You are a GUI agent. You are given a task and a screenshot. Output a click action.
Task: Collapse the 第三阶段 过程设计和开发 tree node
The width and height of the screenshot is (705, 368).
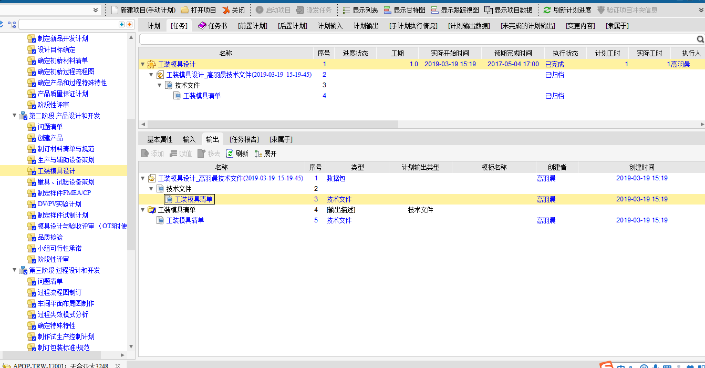[14, 270]
